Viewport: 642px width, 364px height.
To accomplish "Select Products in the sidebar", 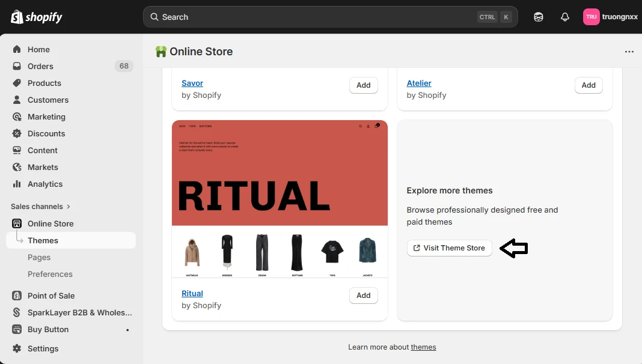I will tap(44, 83).
